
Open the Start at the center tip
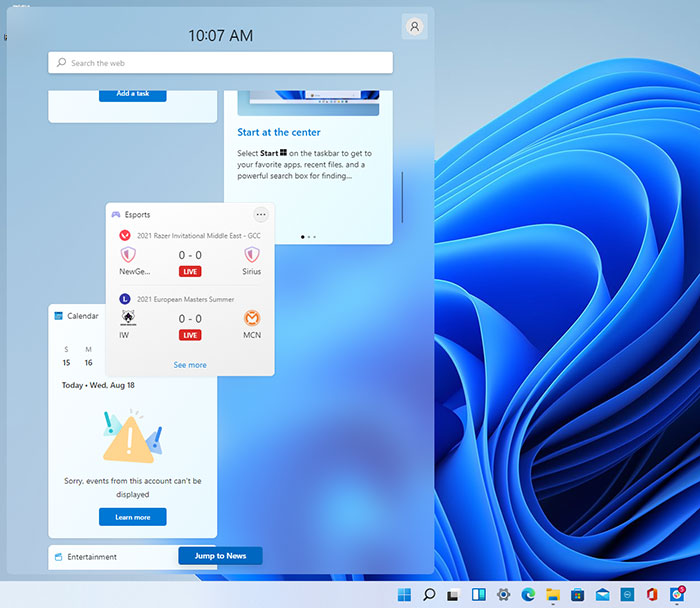pos(277,132)
